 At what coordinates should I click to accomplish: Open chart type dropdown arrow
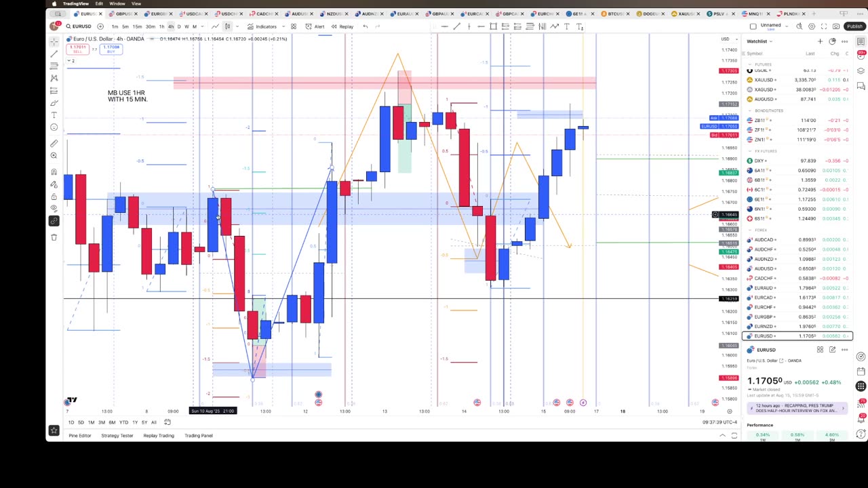click(237, 26)
